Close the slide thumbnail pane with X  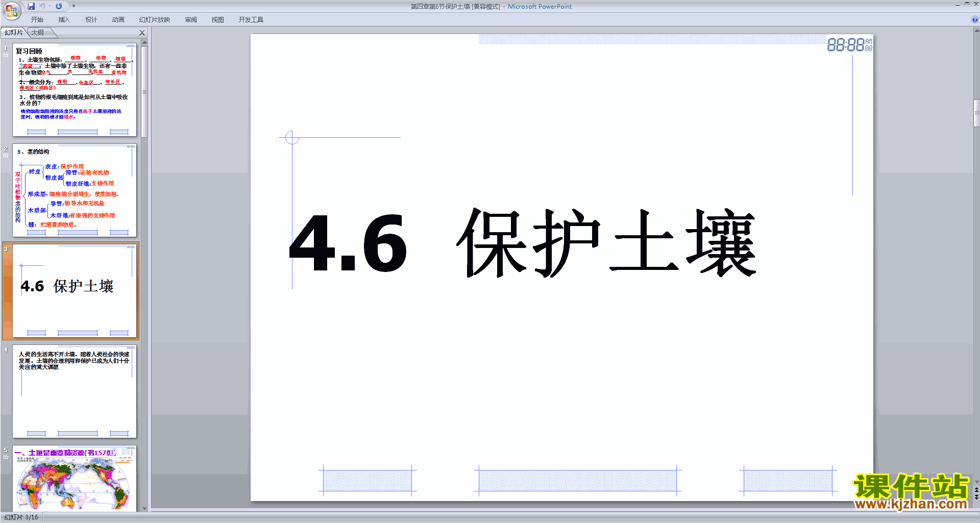(142, 33)
